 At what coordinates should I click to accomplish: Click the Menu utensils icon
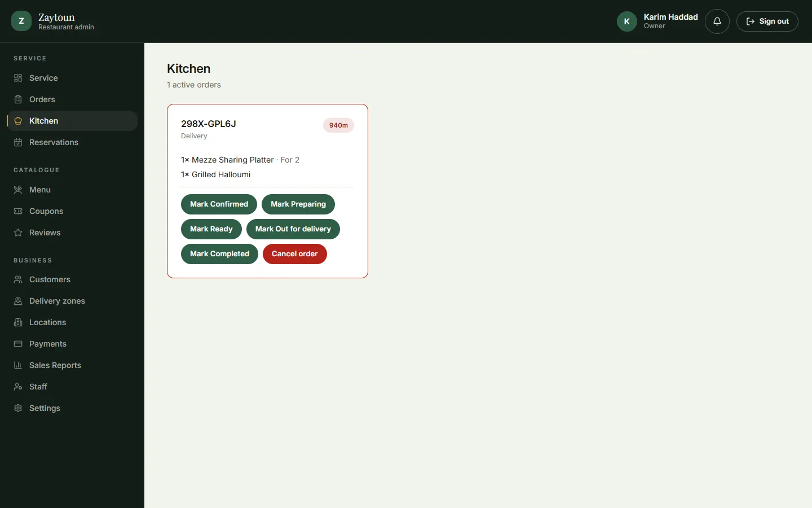(x=18, y=190)
